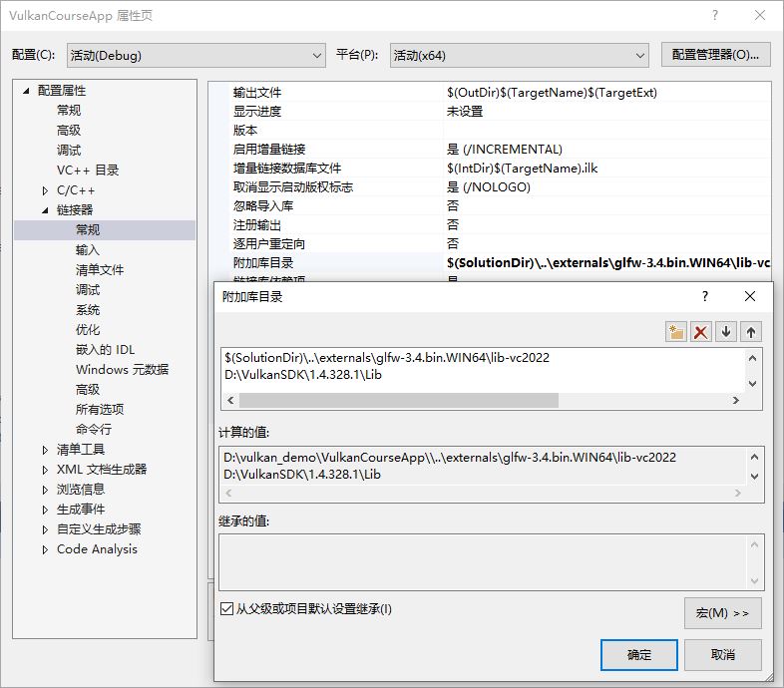Click the 确定 button
The width and height of the screenshot is (784, 688).
pyautogui.click(x=639, y=655)
